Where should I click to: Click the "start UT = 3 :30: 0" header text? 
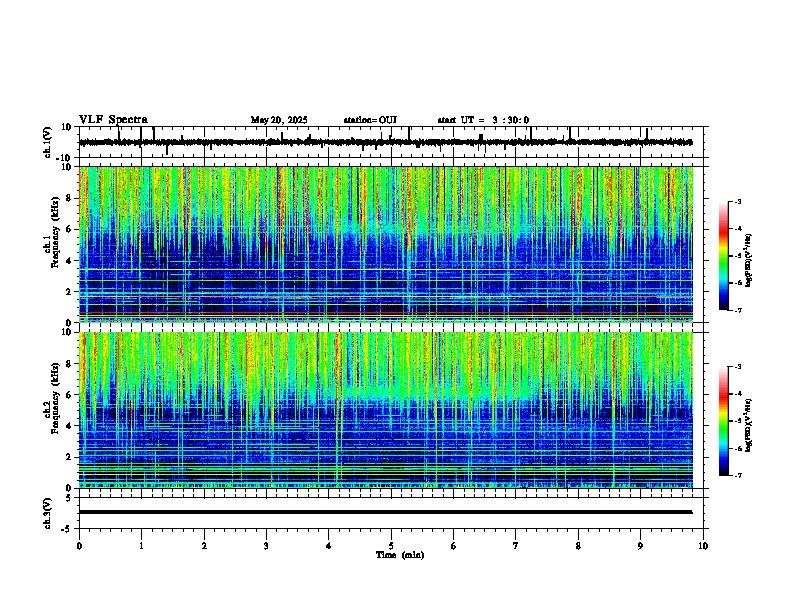coord(483,120)
